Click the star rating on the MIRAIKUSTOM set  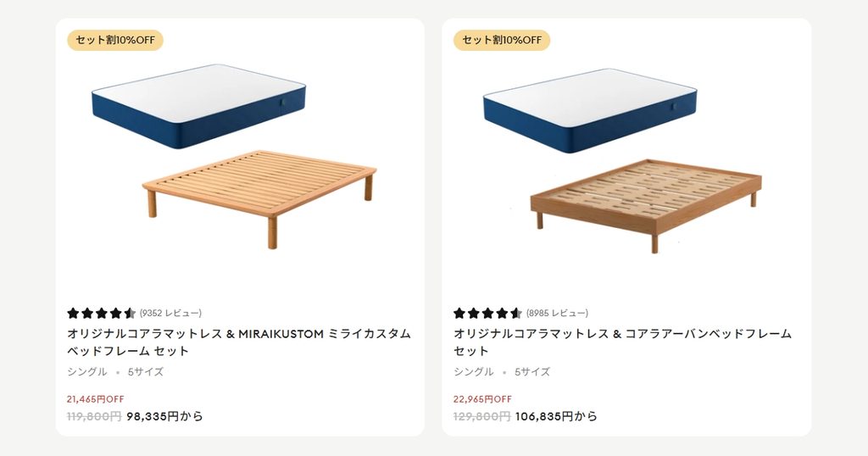[x=102, y=314]
